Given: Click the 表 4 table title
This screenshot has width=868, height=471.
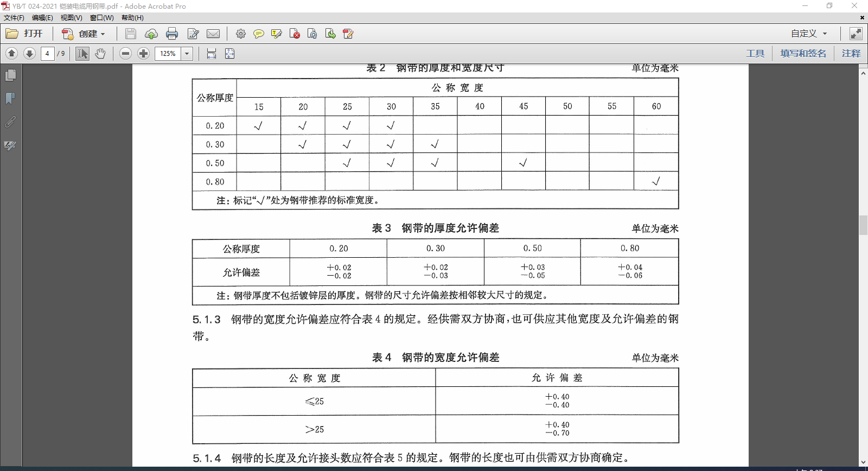Looking at the screenshot, I should (436, 357).
